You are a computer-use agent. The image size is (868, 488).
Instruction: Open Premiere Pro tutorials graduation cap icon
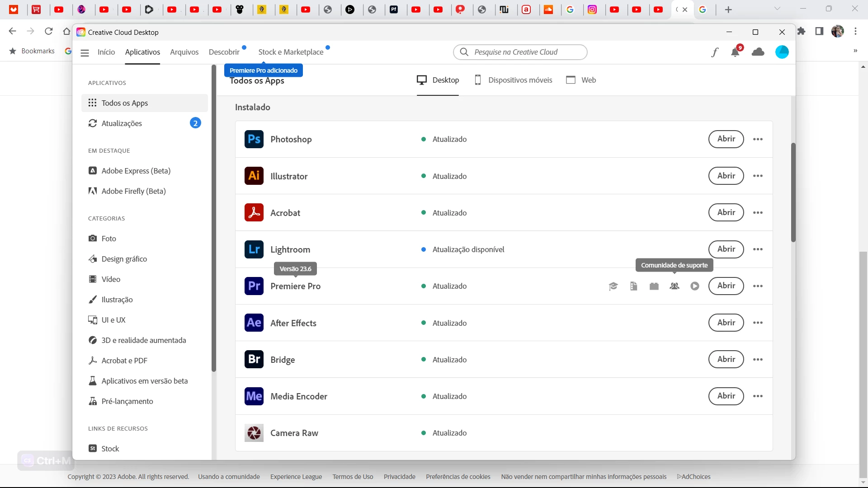point(613,286)
